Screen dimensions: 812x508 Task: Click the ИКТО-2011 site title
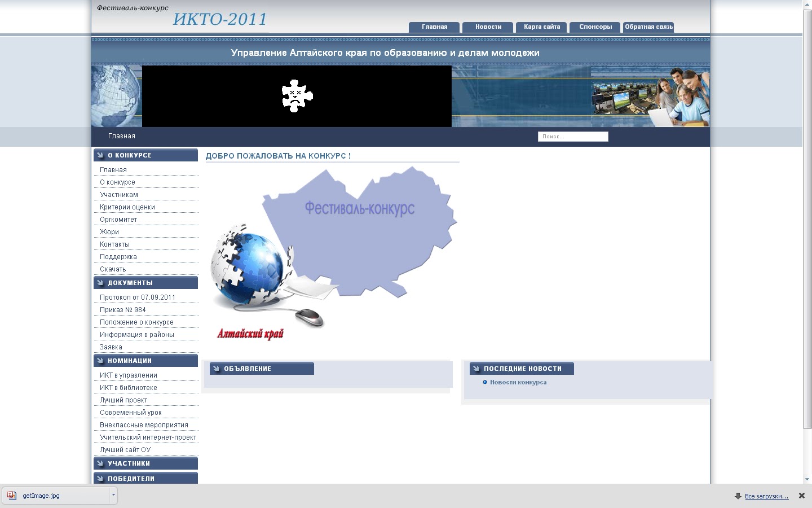(220, 19)
